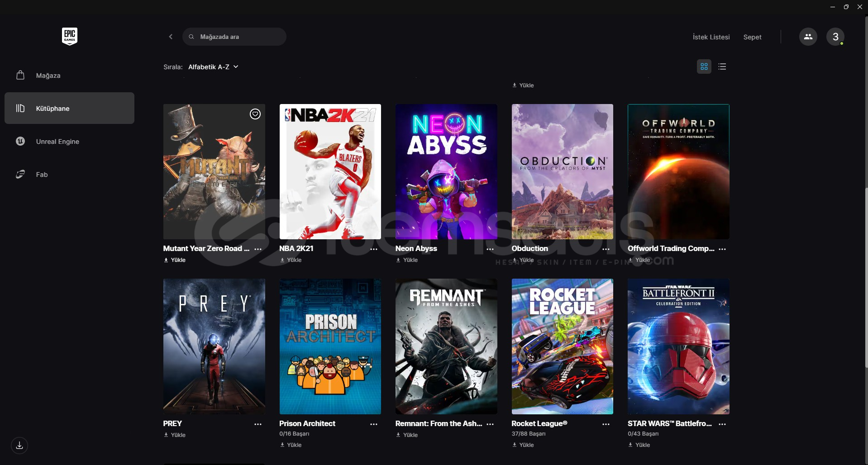
Task: Open more options for Neon Abyss
Action: tap(490, 249)
